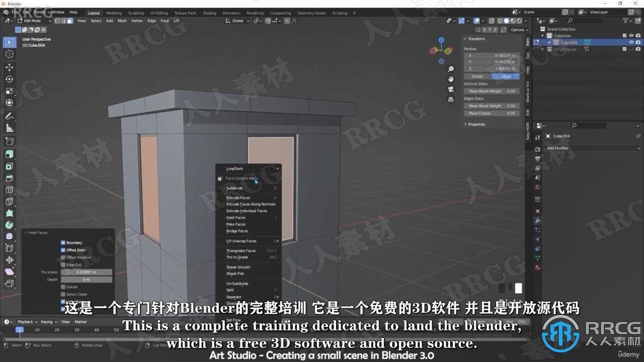Select the Spin tool
This screenshot has width=644, height=362.
pos(9,225)
